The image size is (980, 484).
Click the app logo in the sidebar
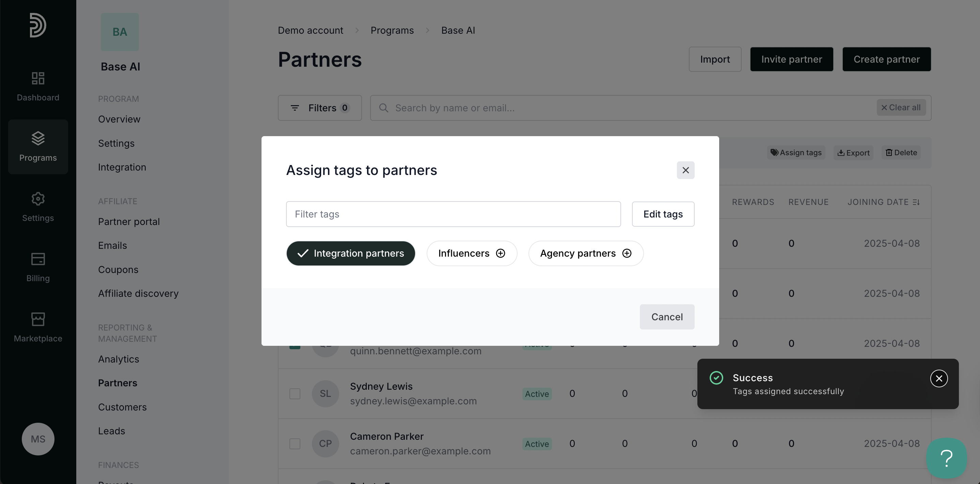coord(38,25)
